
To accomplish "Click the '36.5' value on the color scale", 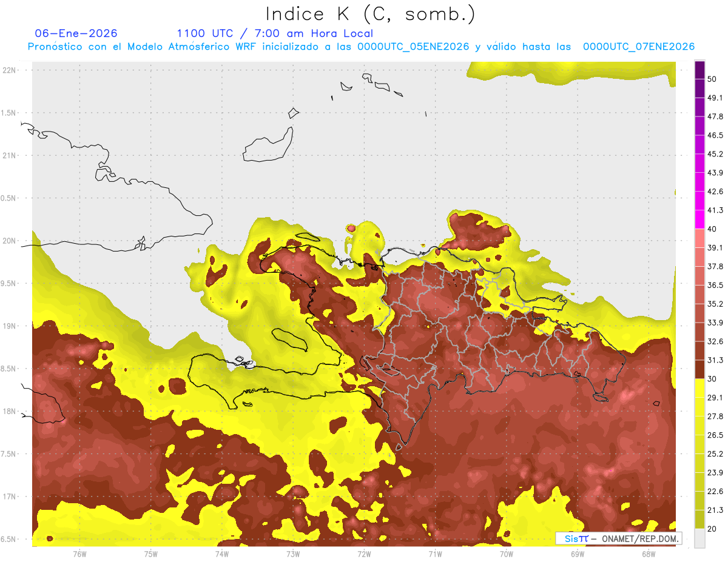I will coord(715,285).
